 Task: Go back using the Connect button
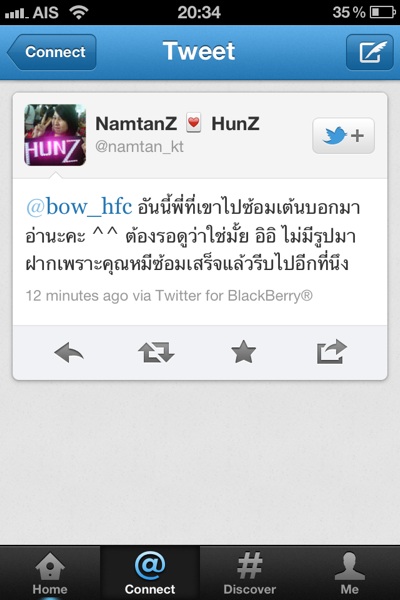(52, 52)
